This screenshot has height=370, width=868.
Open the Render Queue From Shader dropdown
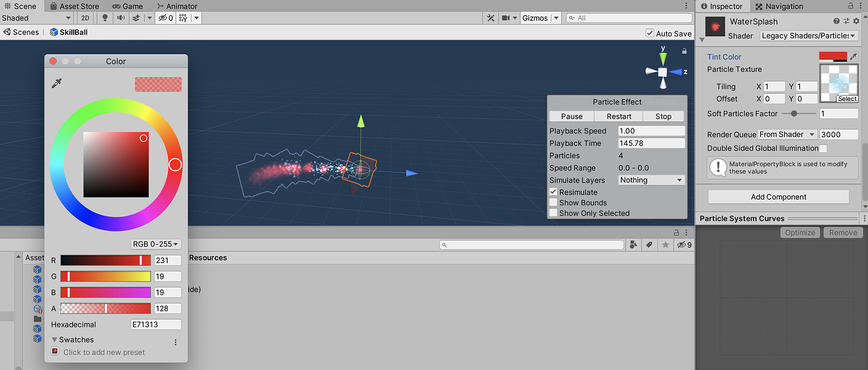click(787, 134)
